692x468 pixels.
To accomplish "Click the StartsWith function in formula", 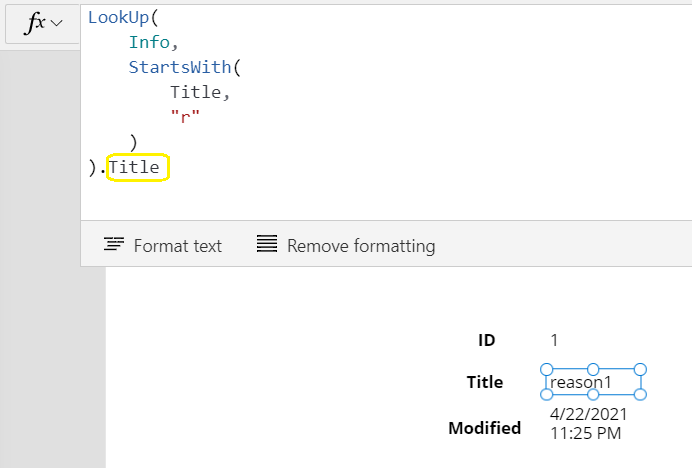I will (x=180, y=67).
